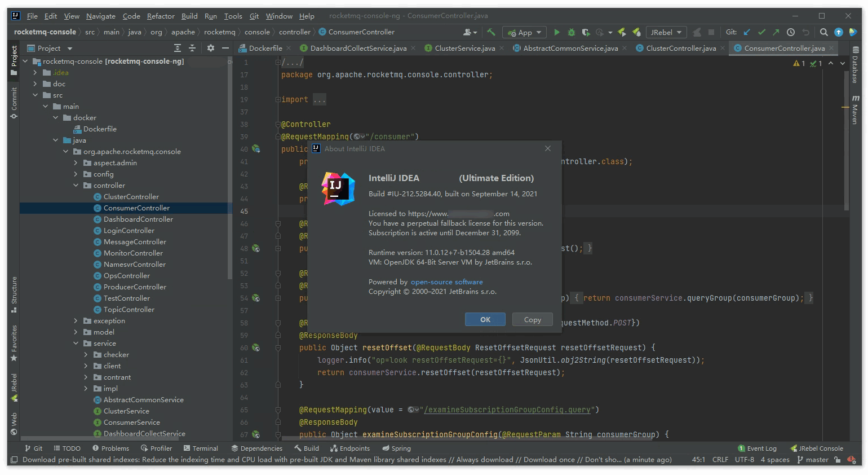
Task: Click Copy in the About dialog
Action: click(533, 319)
